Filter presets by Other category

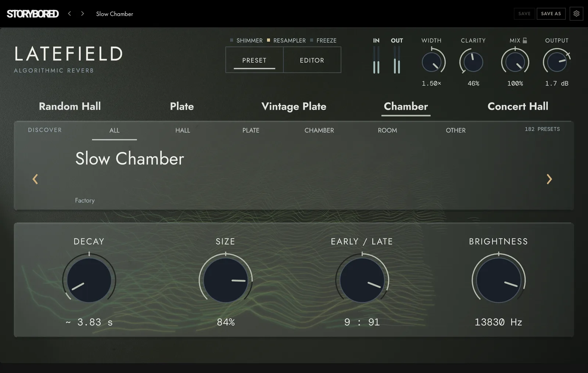pos(456,130)
